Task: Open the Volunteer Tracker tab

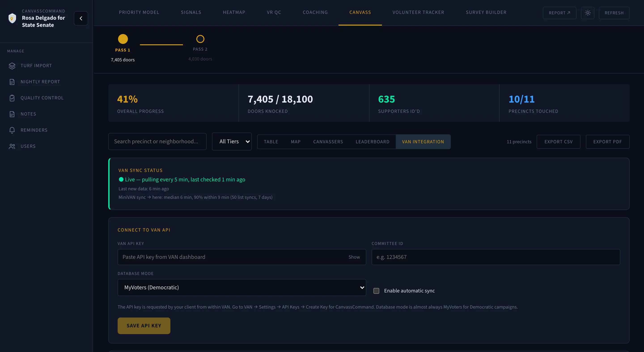Action: [418, 13]
